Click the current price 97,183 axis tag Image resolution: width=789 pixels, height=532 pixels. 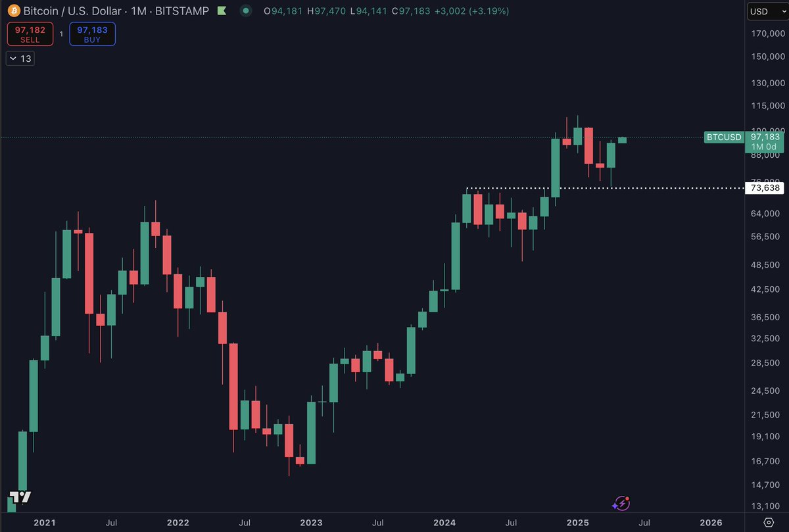click(x=766, y=137)
